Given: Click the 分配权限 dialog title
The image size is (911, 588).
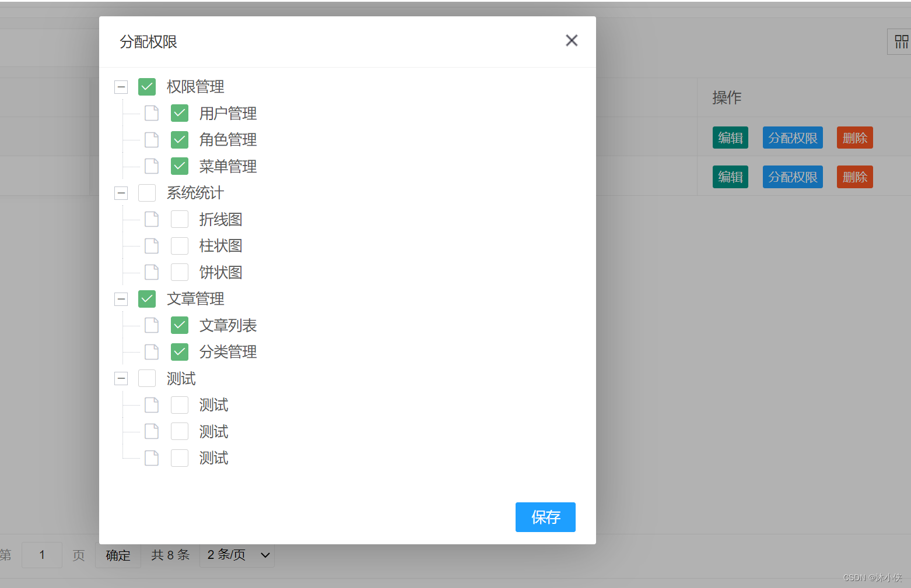Looking at the screenshot, I should 148,42.
